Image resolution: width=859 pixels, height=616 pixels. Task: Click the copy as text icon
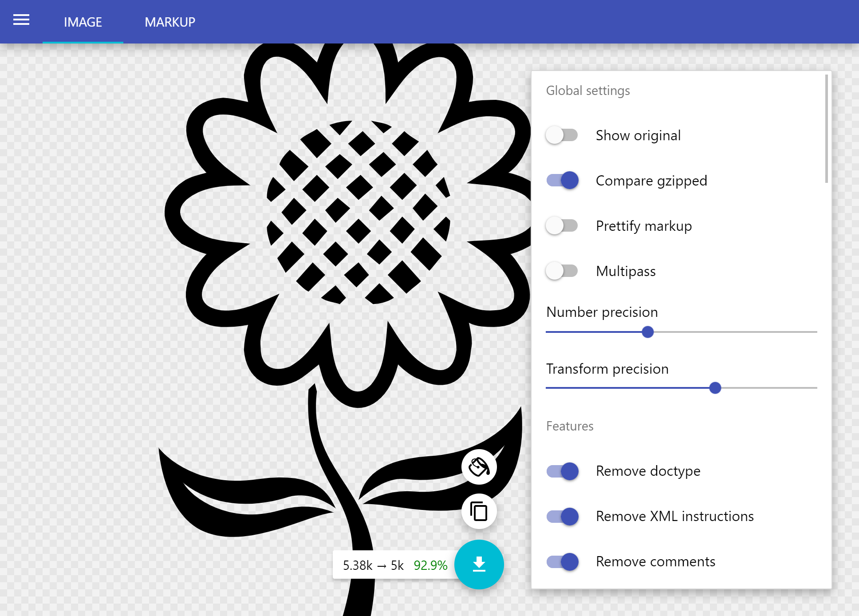(479, 512)
